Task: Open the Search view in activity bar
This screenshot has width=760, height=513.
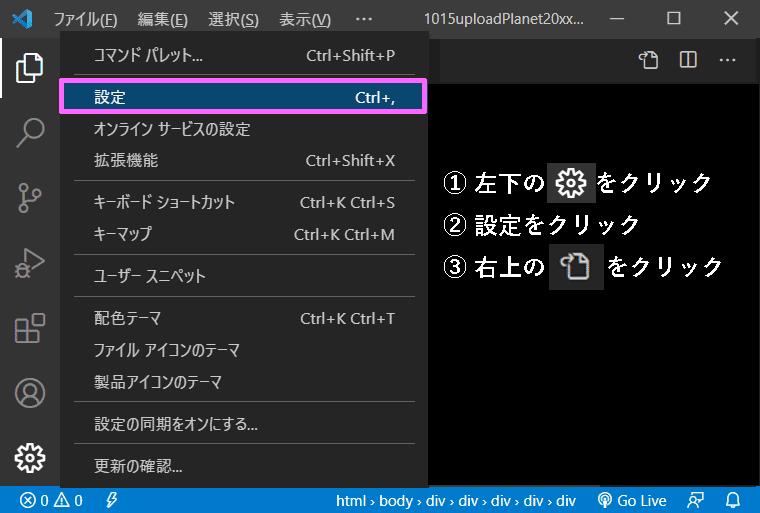Action: click(x=30, y=132)
